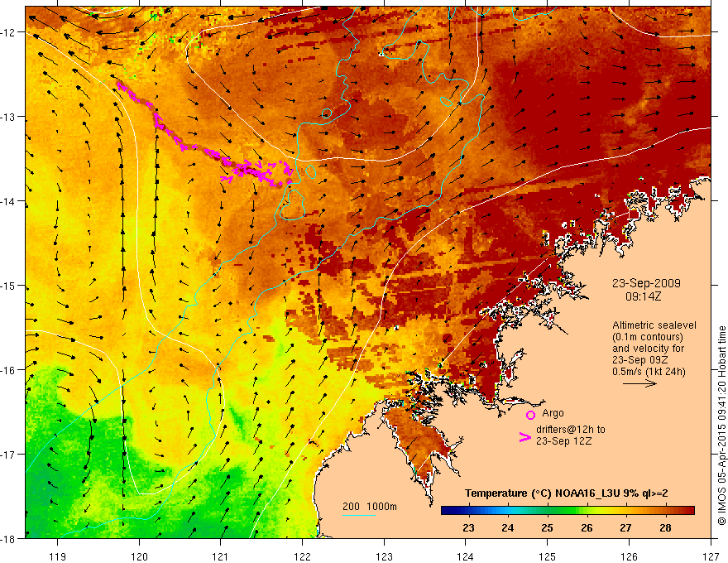Click the temperature color bar
The image size is (728, 563).
[x=568, y=511]
